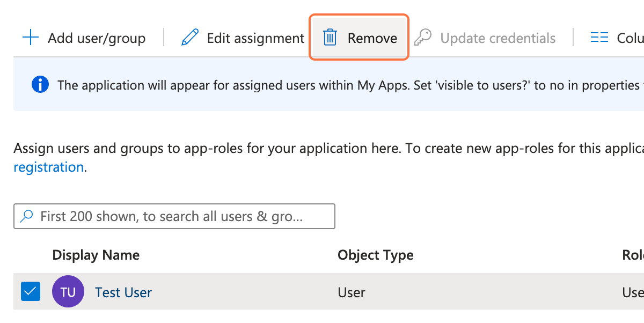Viewport: 644px width, 323px height.
Task: Click the plus icon for Add user/group
Action: 31,38
